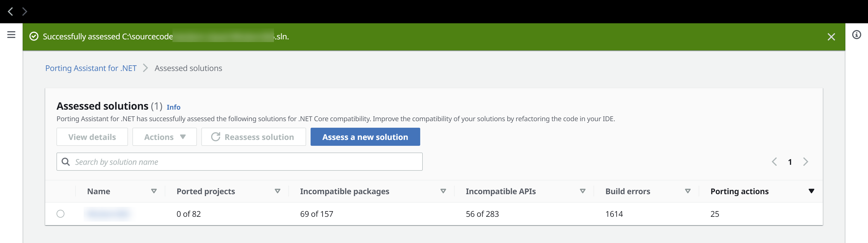Click the success checkmark icon in banner
The height and width of the screenshot is (243, 868).
34,36
